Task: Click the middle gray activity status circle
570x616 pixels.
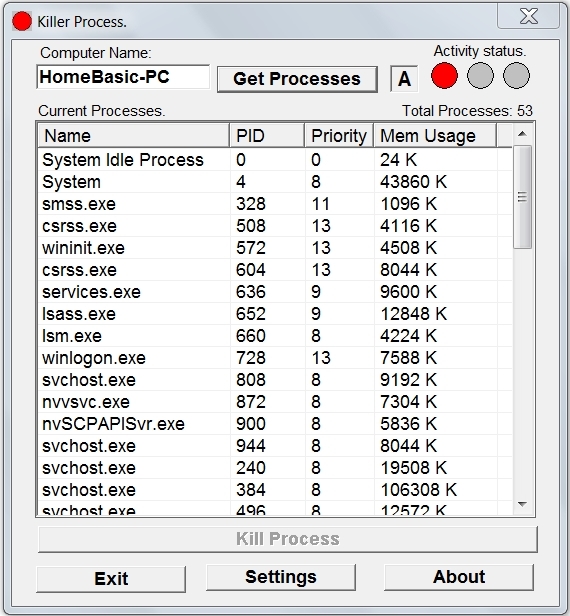Action: pyautogui.click(x=480, y=75)
